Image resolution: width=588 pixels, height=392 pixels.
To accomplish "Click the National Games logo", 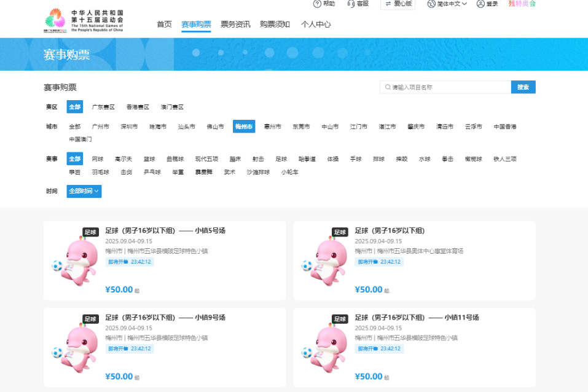I will pos(84,21).
